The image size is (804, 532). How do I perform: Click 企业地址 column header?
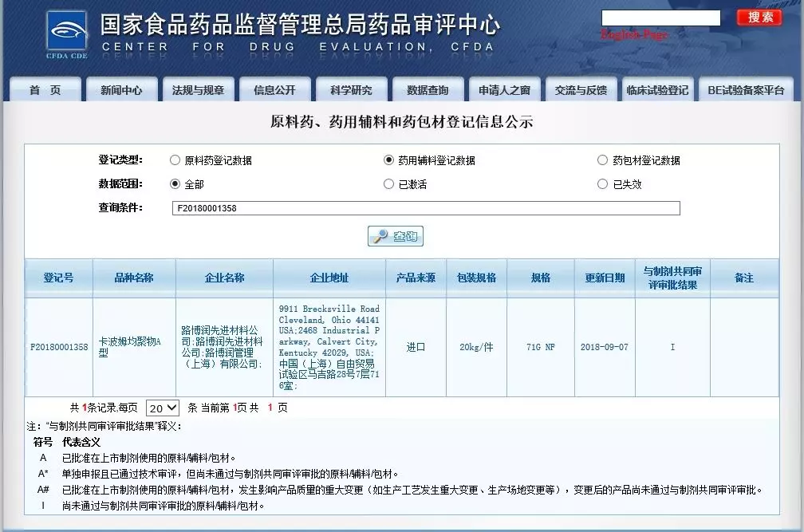point(329,278)
